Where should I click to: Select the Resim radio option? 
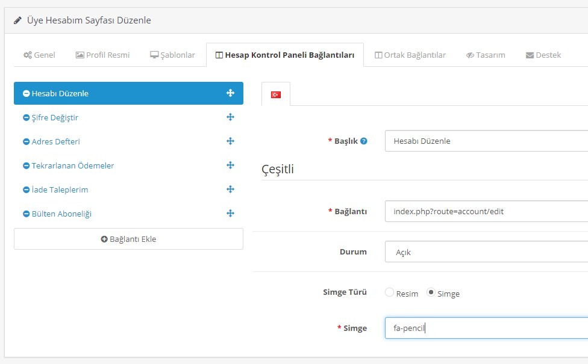tap(389, 292)
